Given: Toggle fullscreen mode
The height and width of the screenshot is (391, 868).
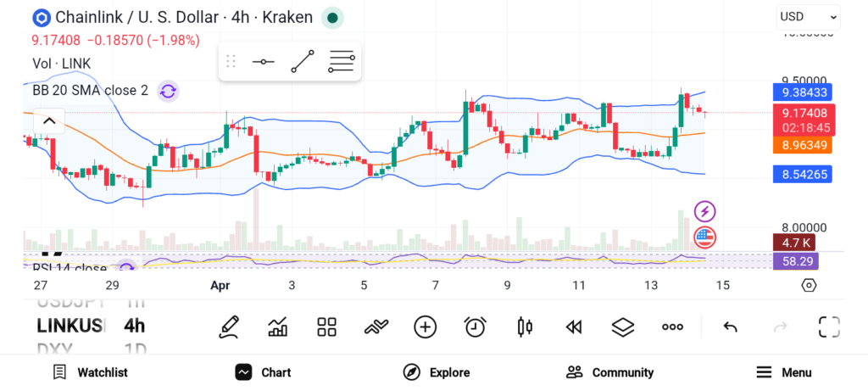Looking at the screenshot, I should (829, 327).
